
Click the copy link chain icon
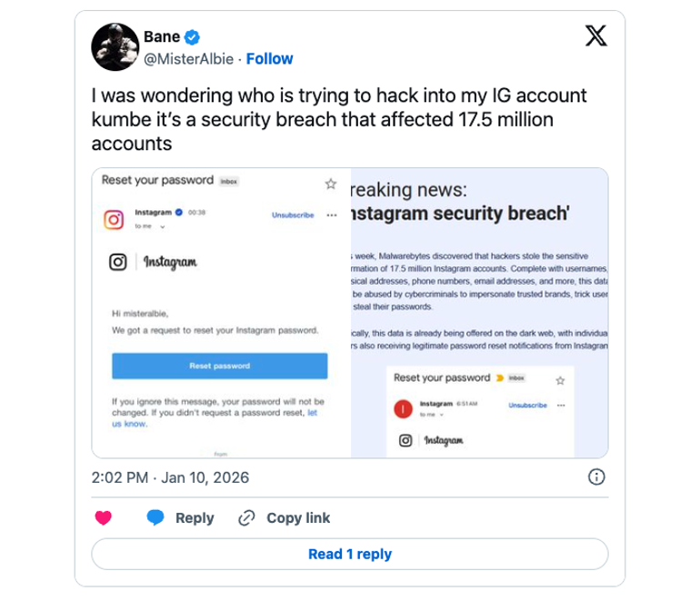[x=245, y=518]
